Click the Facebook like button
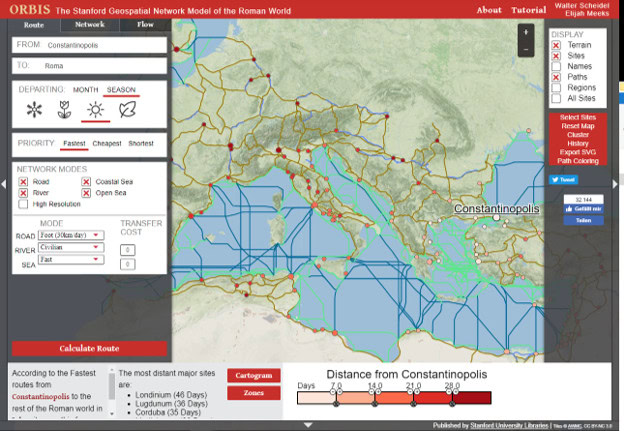 pos(583,209)
